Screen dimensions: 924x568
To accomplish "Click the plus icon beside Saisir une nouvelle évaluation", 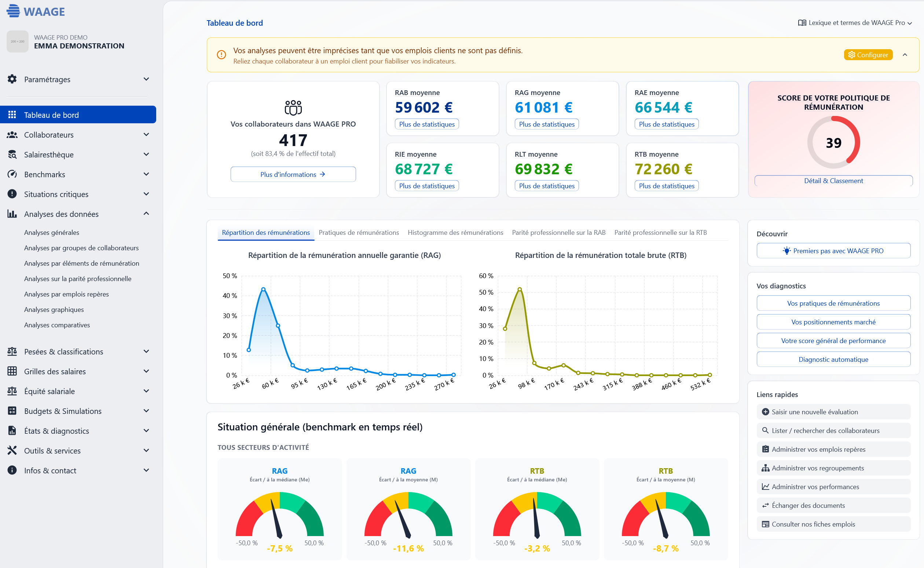I will click(x=766, y=412).
